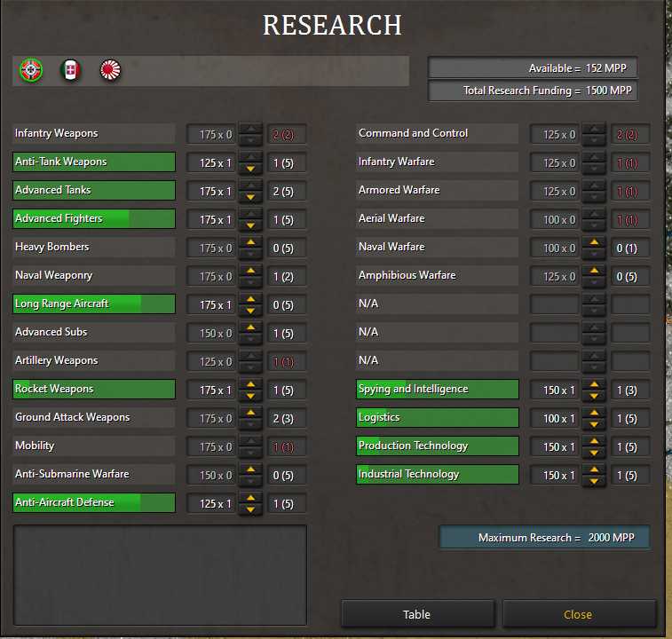
Task: Select the Infantry Weapons research row
Action: 94,134
